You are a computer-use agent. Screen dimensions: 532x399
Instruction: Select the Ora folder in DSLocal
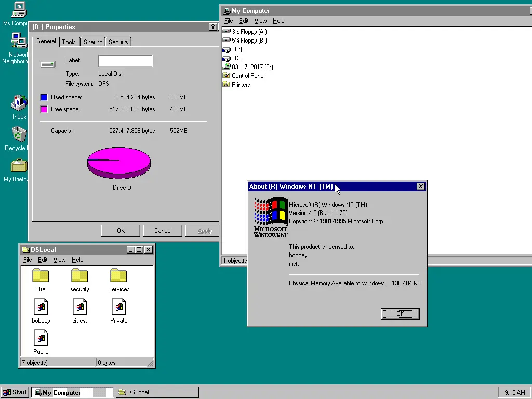click(41, 280)
